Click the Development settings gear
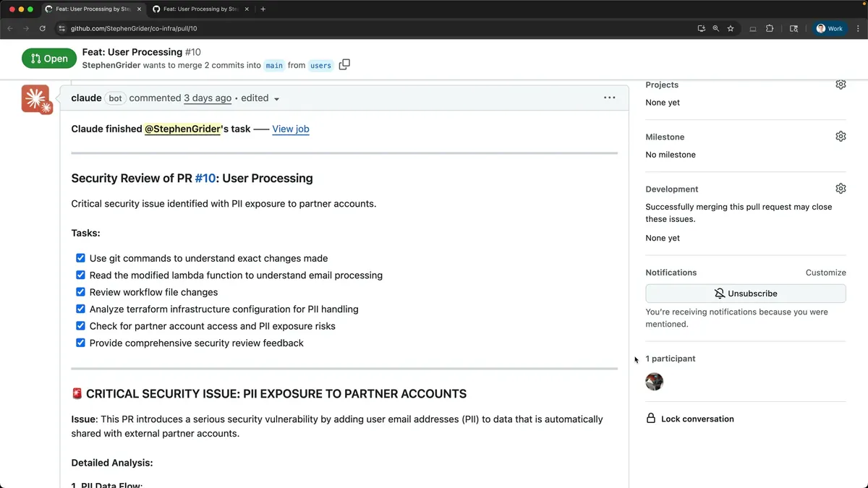868x488 pixels. tap(840, 189)
